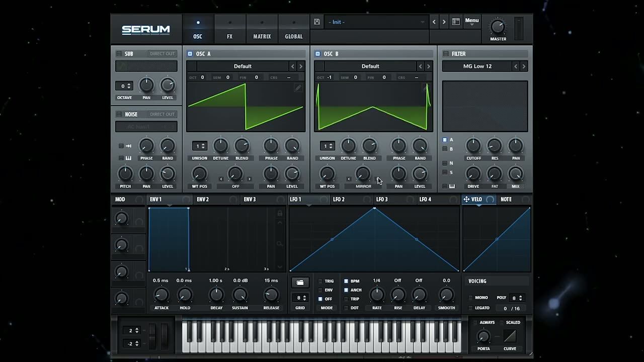
Task: Next OSC A wavetable arrow
Action: (301, 66)
